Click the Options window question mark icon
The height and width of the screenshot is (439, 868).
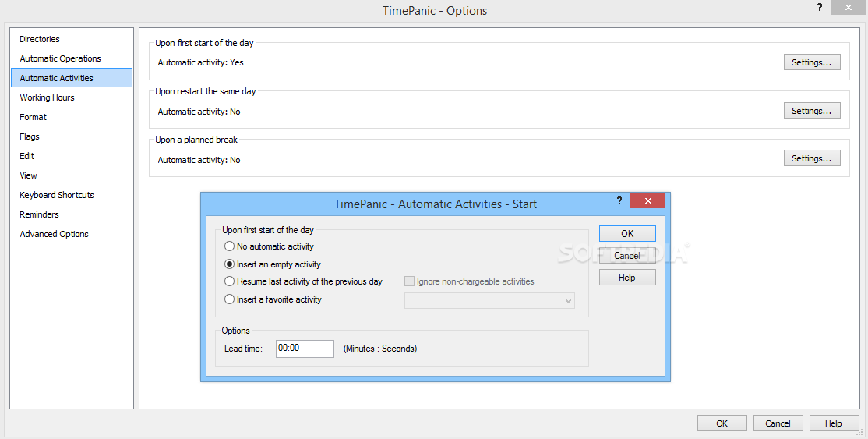tap(820, 8)
